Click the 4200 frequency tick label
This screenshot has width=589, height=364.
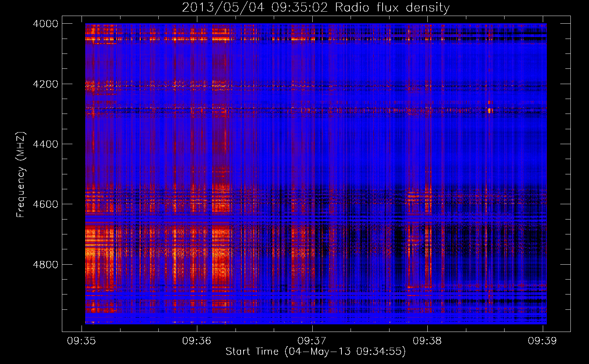(x=46, y=84)
